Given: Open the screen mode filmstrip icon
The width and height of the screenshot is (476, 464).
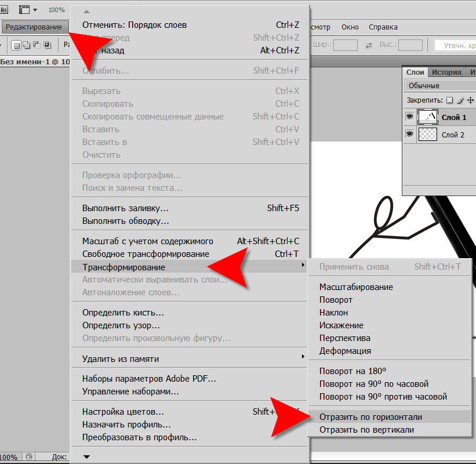Looking at the screenshot, I should pyautogui.click(x=24, y=10).
